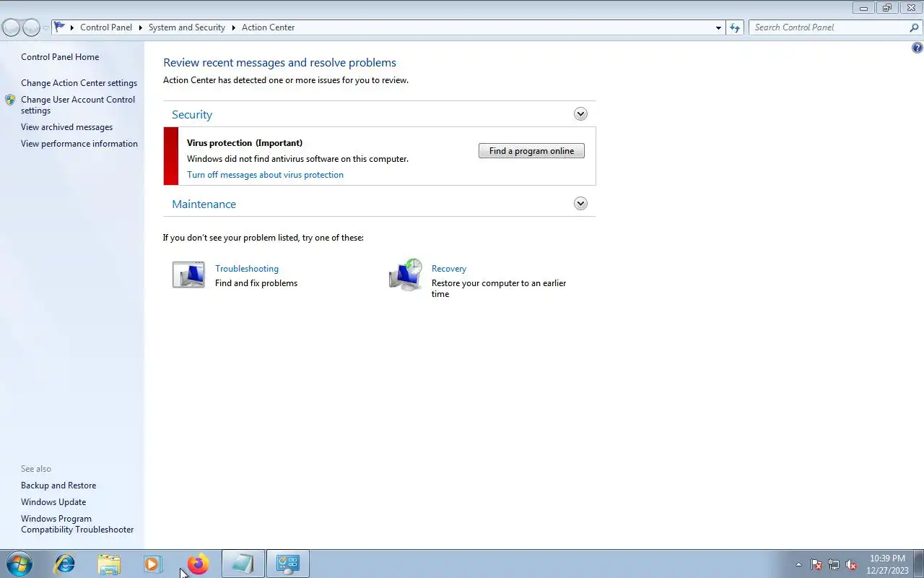The image size is (924, 578).
Task: Click the Action Center flag in address bar
Action: (59, 27)
